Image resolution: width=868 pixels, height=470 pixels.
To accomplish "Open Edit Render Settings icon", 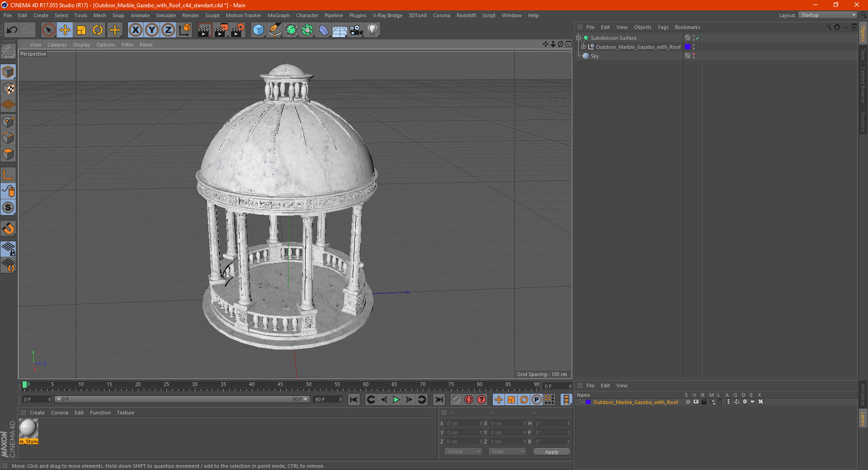I will (x=238, y=30).
